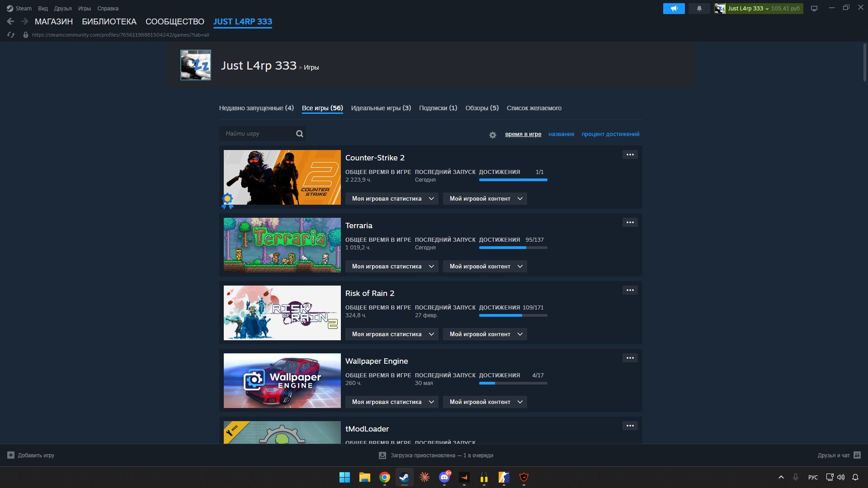Expand Risk of Rain 2 game stats dropdown
868x488 pixels.
coord(392,334)
